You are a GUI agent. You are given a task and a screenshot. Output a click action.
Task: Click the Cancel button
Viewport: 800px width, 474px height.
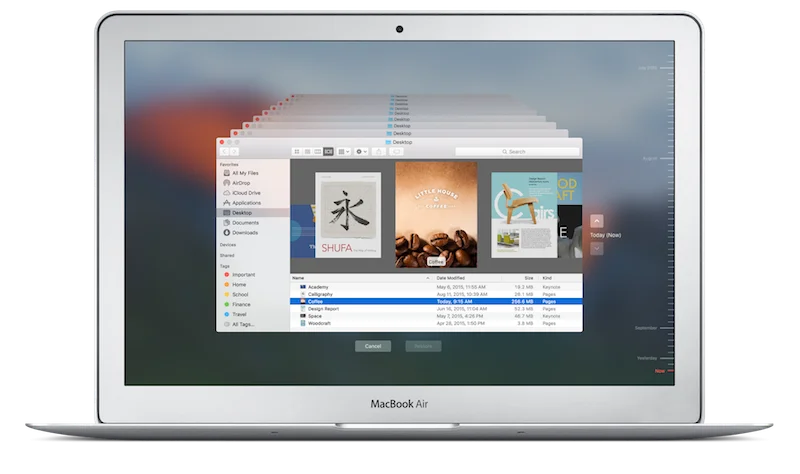[373, 346]
